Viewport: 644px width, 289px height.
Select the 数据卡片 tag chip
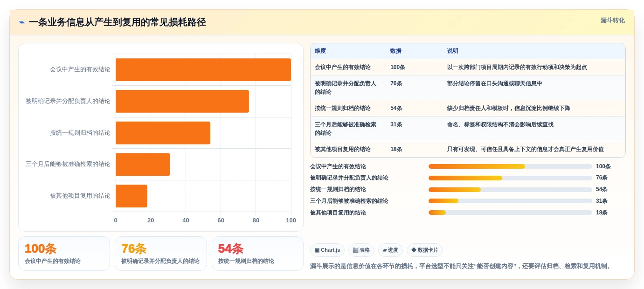click(x=425, y=250)
